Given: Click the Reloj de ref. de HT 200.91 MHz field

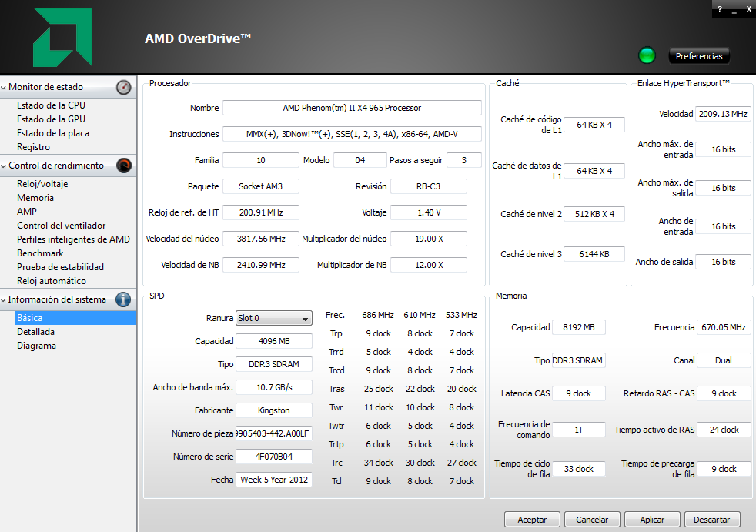Looking at the screenshot, I should [261, 212].
